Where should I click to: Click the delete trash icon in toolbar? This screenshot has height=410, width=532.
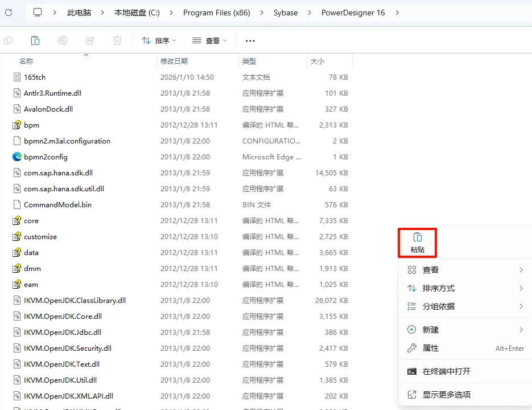[117, 40]
